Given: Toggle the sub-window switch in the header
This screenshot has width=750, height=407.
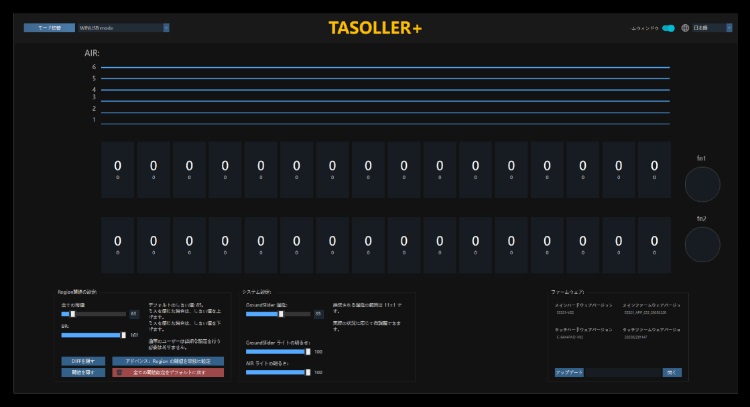Looking at the screenshot, I should tap(669, 28).
